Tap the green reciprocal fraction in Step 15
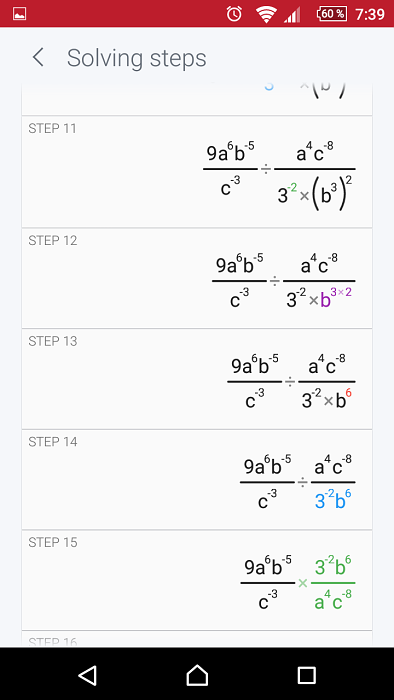The width and height of the screenshot is (394, 700). pos(333,583)
